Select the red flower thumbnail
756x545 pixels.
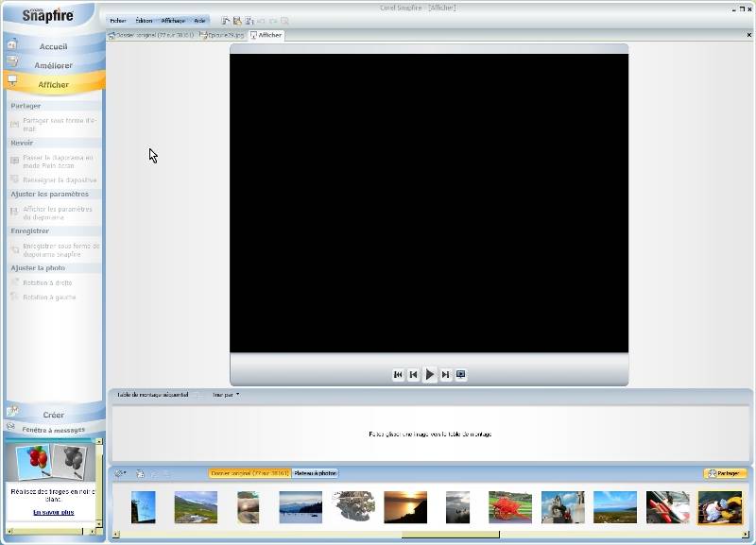pos(509,507)
